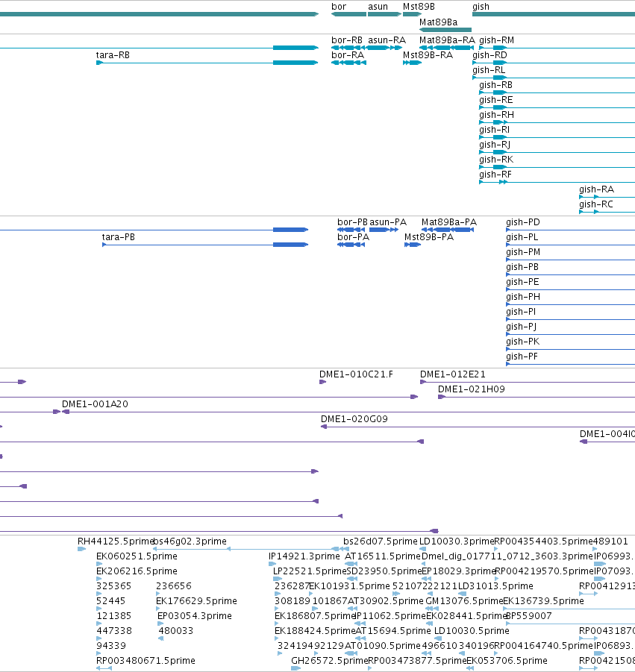Open transcript tara-RB label
Screen dimensions: 635x672
point(113,55)
